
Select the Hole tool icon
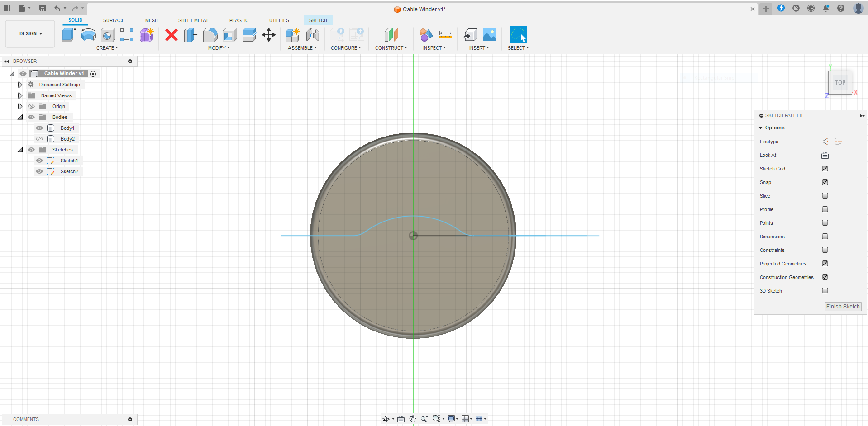point(108,35)
